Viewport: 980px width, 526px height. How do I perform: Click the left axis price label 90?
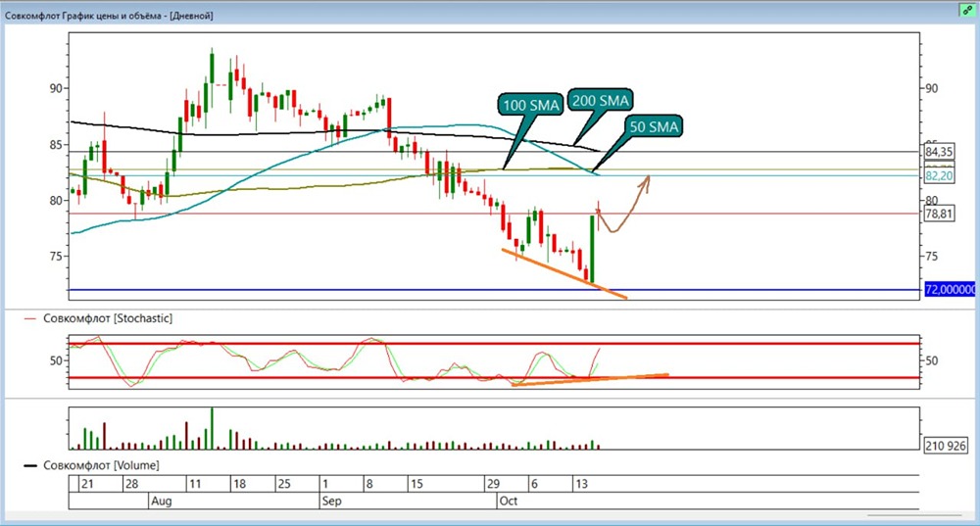(x=56, y=89)
